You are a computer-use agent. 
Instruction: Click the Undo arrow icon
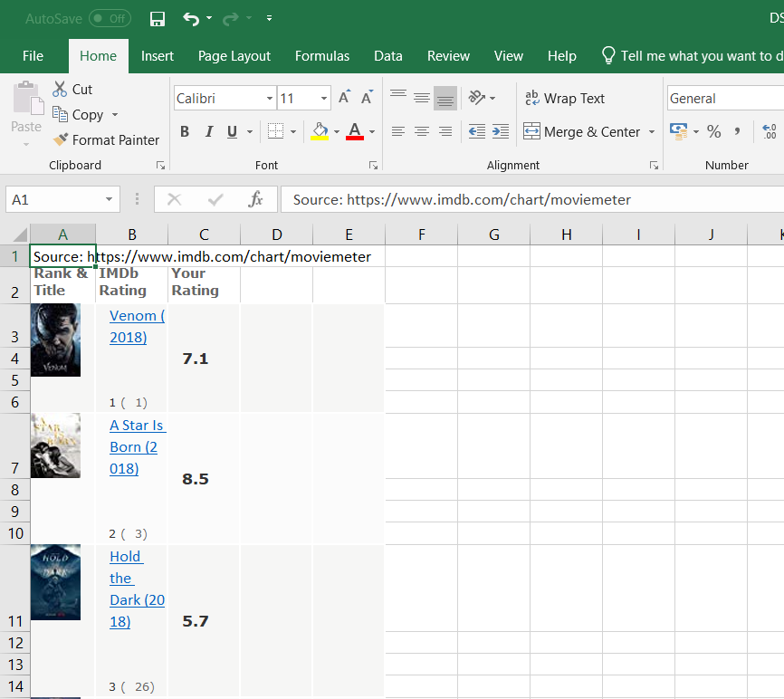(190, 18)
